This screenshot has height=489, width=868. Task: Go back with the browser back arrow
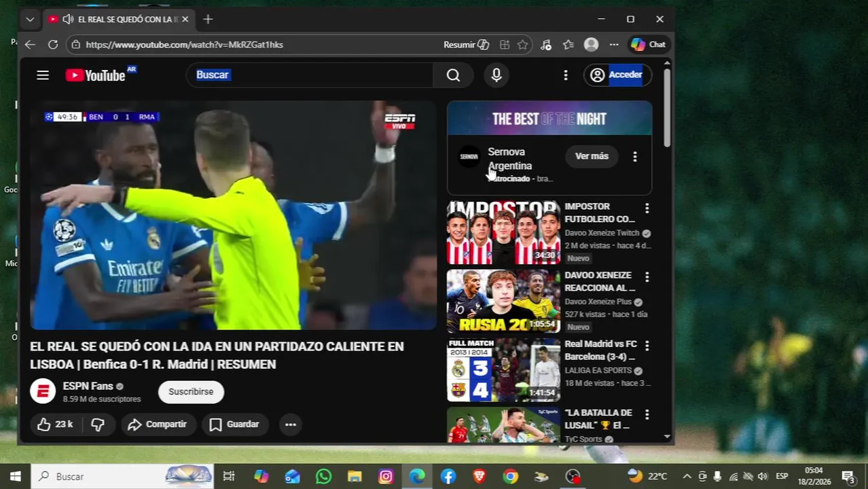[x=30, y=45]
